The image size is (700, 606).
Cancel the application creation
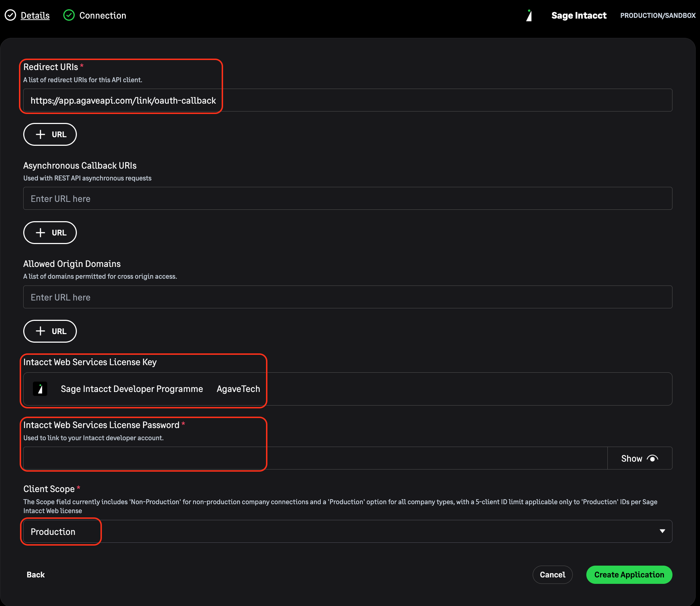(553, 575)
